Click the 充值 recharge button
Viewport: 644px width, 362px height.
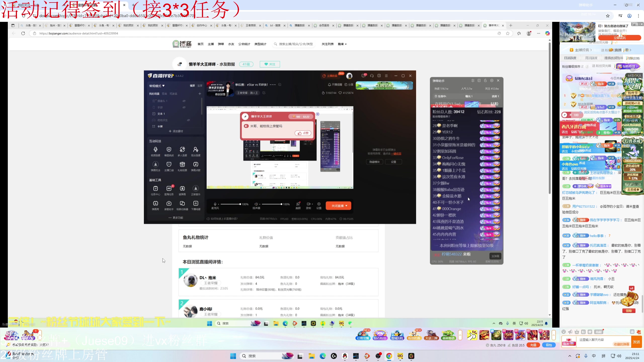[533, 345]
